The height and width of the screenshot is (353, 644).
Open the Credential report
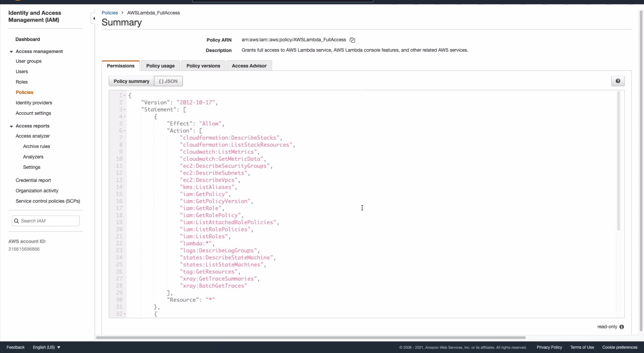tap(33, 180)
